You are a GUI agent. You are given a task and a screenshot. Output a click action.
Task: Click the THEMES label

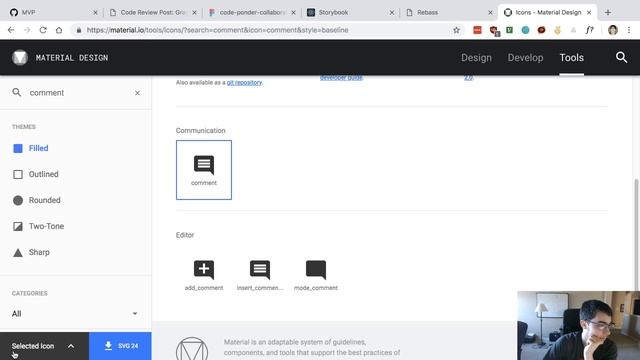24,127
